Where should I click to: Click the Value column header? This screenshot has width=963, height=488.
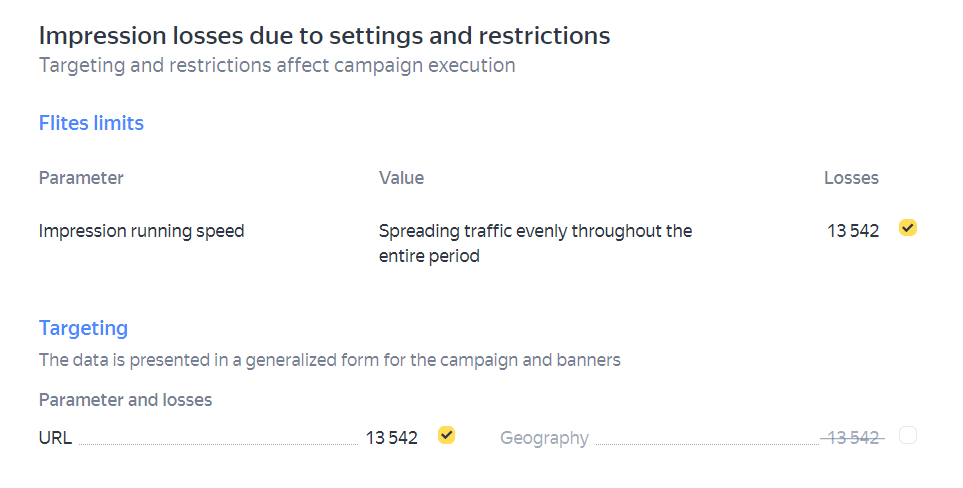coord(401,178)
